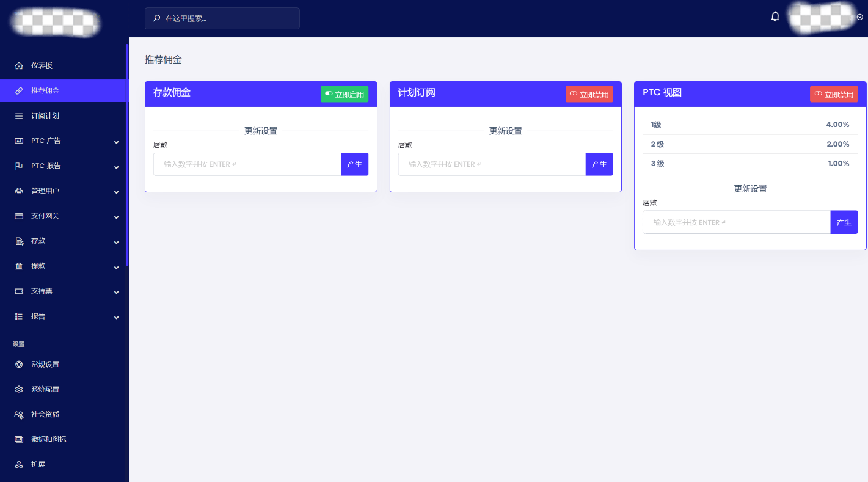
Task: Click the notification bell icon
Action: 775,16
